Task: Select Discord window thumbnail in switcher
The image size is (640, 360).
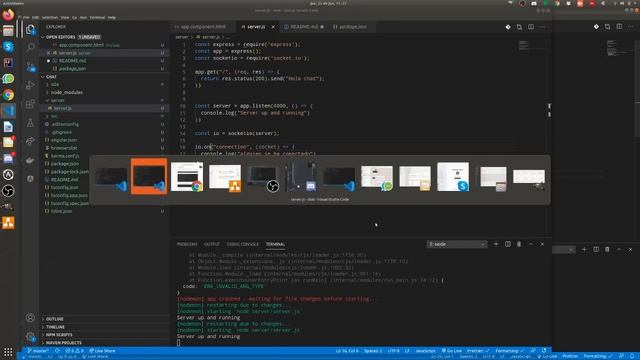Action: pos(301,177)
